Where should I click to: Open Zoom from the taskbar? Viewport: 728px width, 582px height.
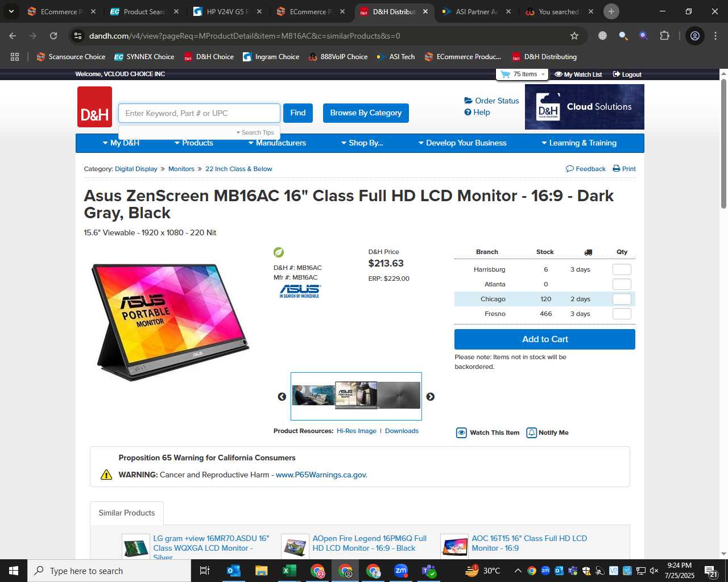[401, 571]
